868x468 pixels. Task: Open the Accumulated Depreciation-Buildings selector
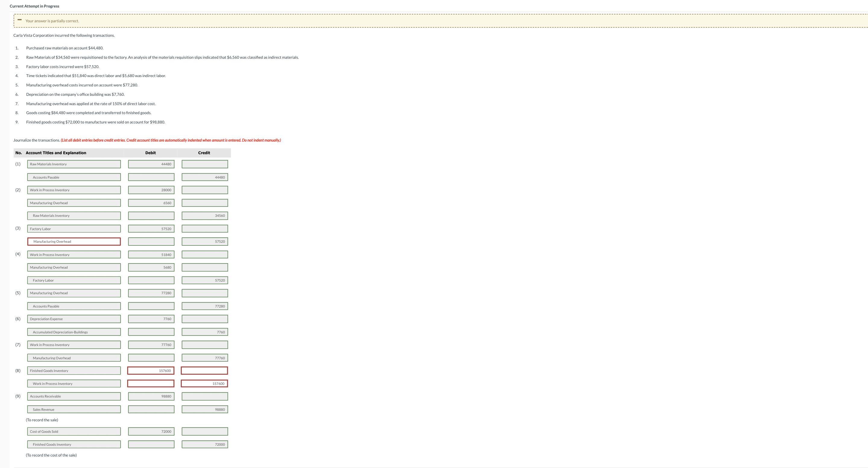[x=74, y=332]
